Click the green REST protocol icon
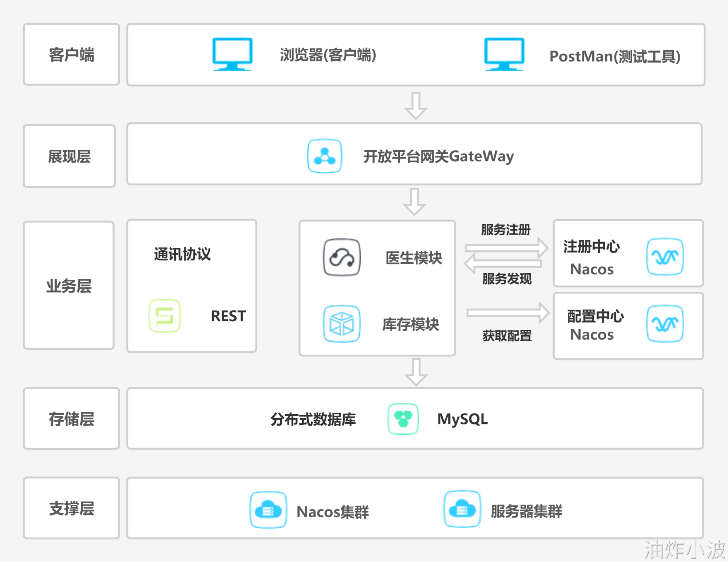The height and width of the screenshot is (562, 728). [x=165, y=315]
